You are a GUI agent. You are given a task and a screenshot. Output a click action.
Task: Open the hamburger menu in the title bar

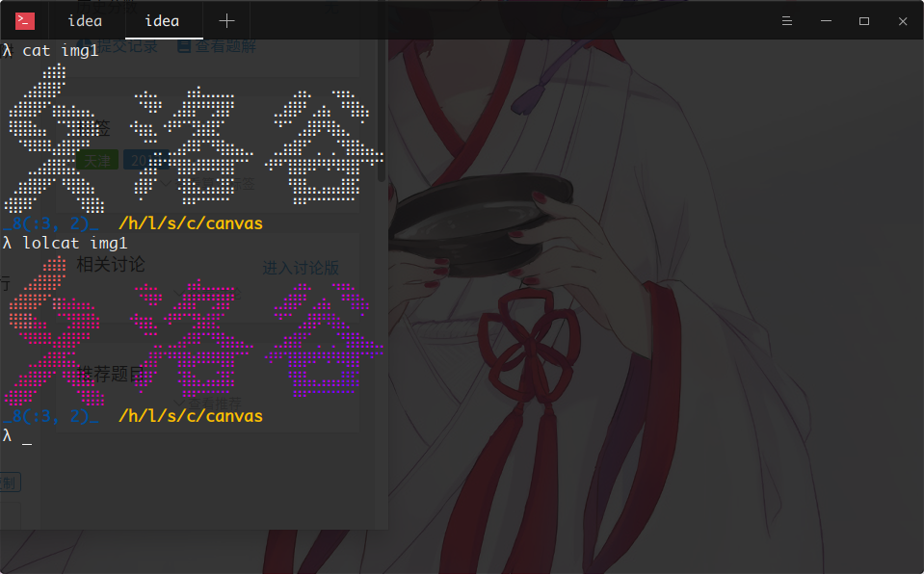click(786, 20)
